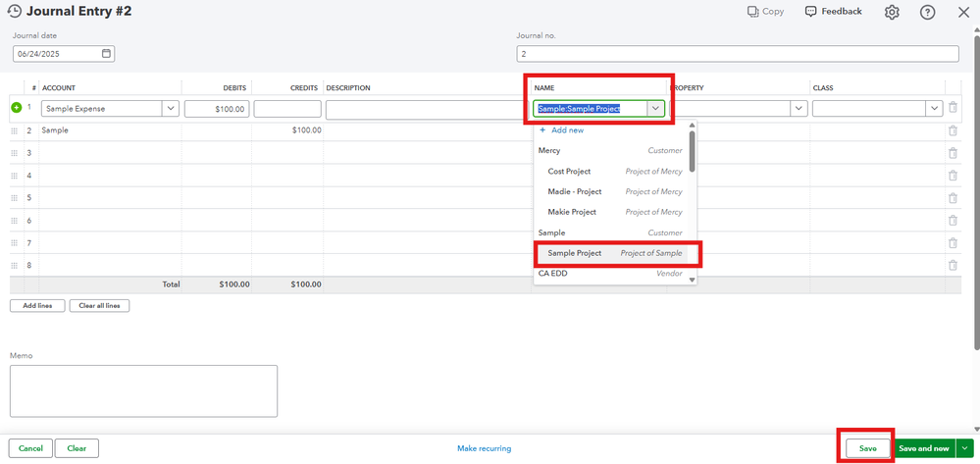Choose Makie Project of Mercy
980x464 pixels.
pos(610,212)
